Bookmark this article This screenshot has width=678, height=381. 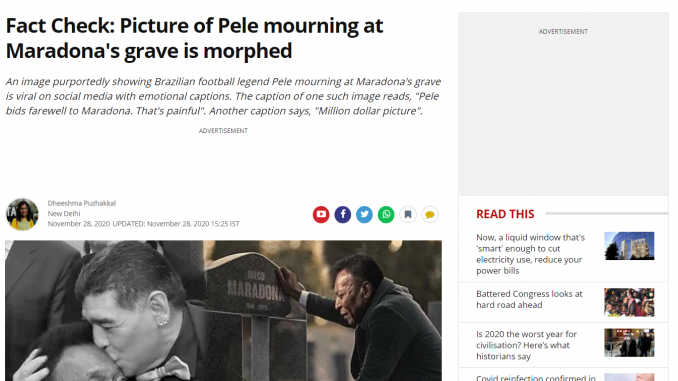point(408,215)
